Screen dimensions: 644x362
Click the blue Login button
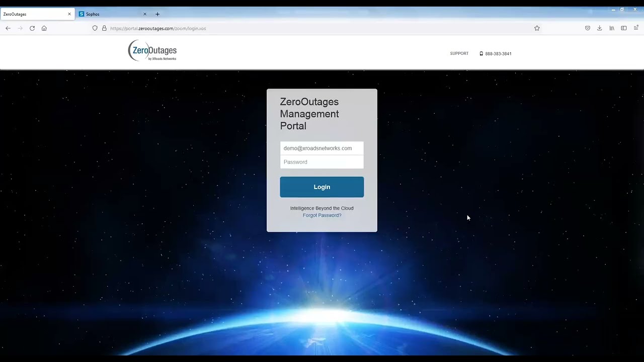(x=322, y=187)
